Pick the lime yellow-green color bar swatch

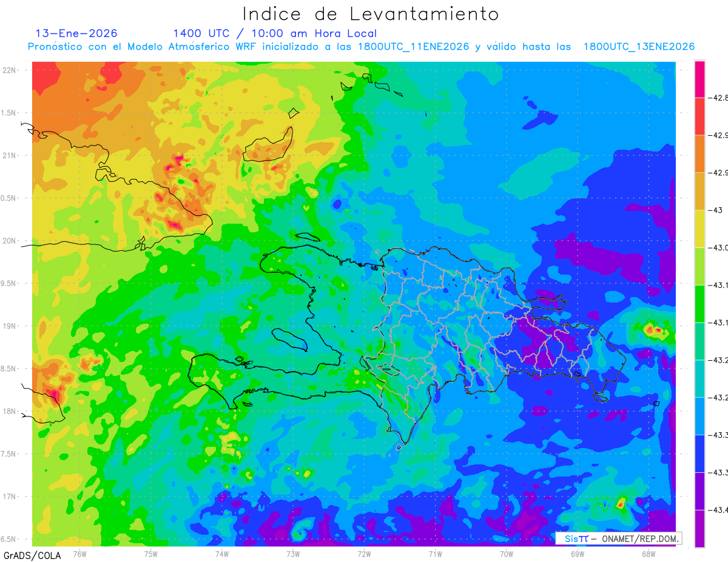pyautogui.click(x=699, y=266)
